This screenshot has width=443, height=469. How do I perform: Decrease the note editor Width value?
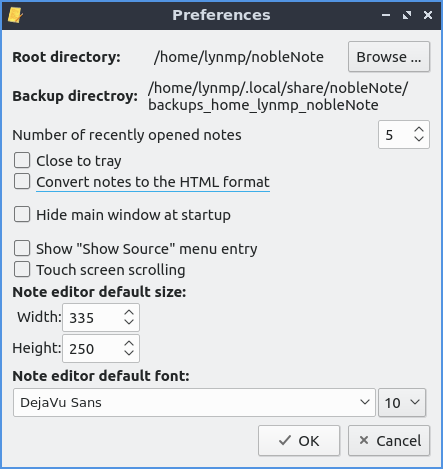click(x=129, y=322)
